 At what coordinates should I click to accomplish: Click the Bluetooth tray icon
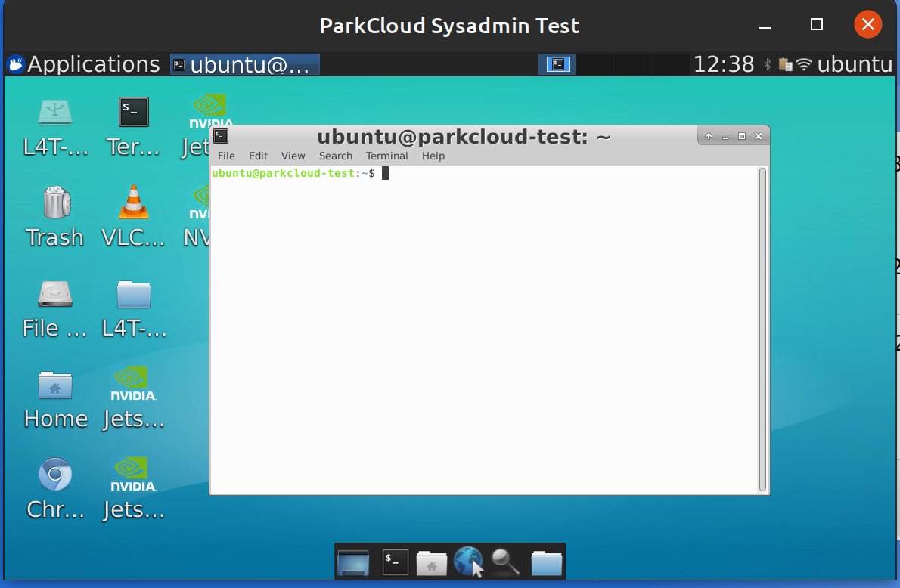click(767, 65)
